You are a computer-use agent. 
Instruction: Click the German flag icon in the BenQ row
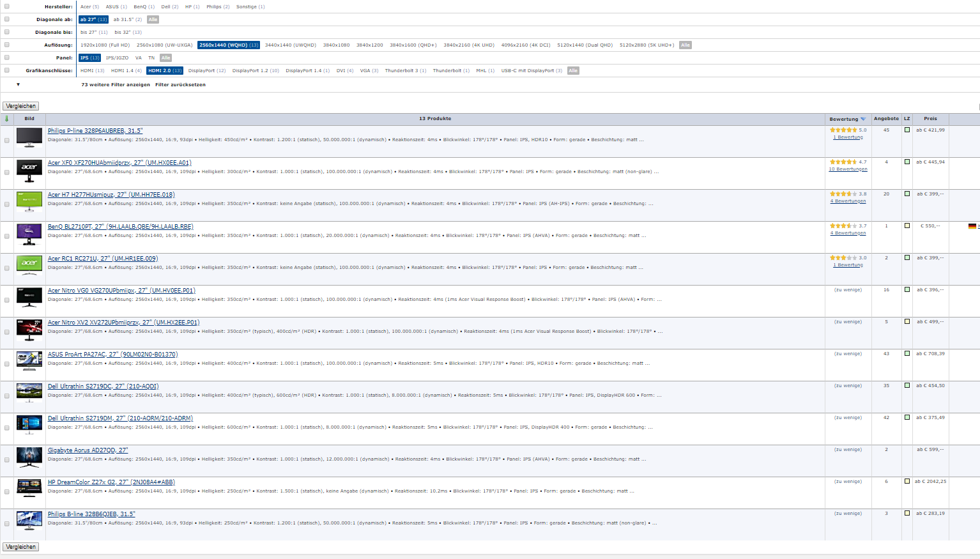coord(972,226)
